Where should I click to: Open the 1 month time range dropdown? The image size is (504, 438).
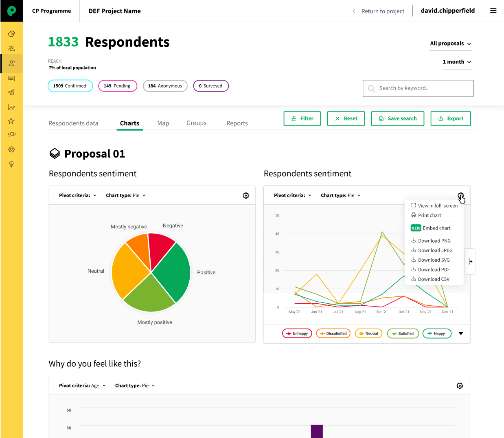[x=457, y=62]
